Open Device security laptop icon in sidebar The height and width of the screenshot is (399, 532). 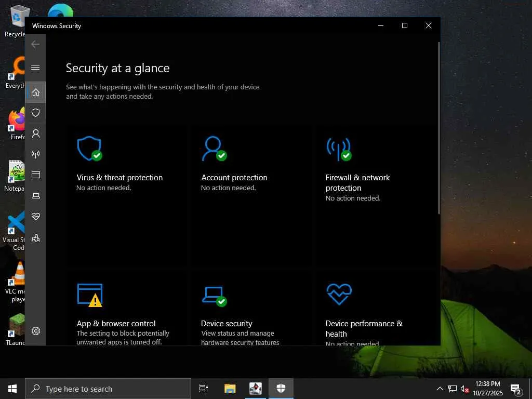pos(35,196)
